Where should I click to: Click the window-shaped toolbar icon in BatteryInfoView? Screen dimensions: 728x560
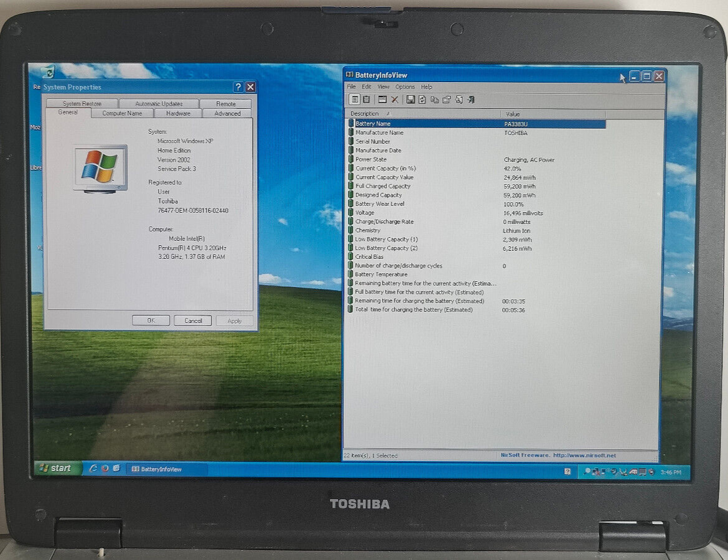[382, 100]
